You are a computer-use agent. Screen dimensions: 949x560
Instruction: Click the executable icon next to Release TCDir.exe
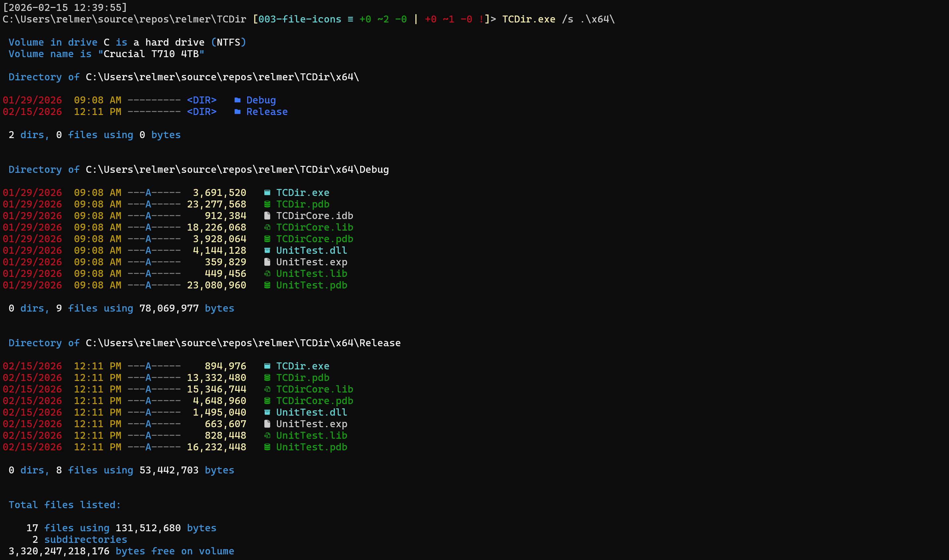coord(267,366)
